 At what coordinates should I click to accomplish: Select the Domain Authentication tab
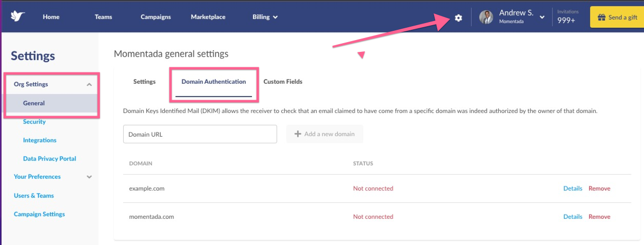pyautogui.click(x=213, y=82)
